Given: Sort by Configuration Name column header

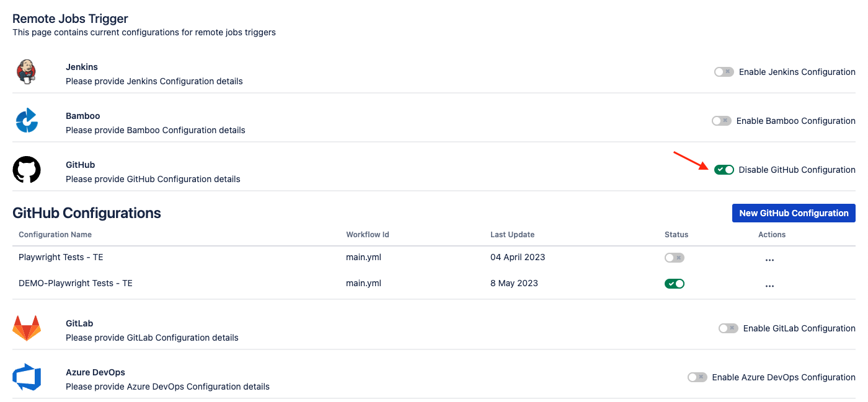Looking at the screenshot, I should pos(55,235).
